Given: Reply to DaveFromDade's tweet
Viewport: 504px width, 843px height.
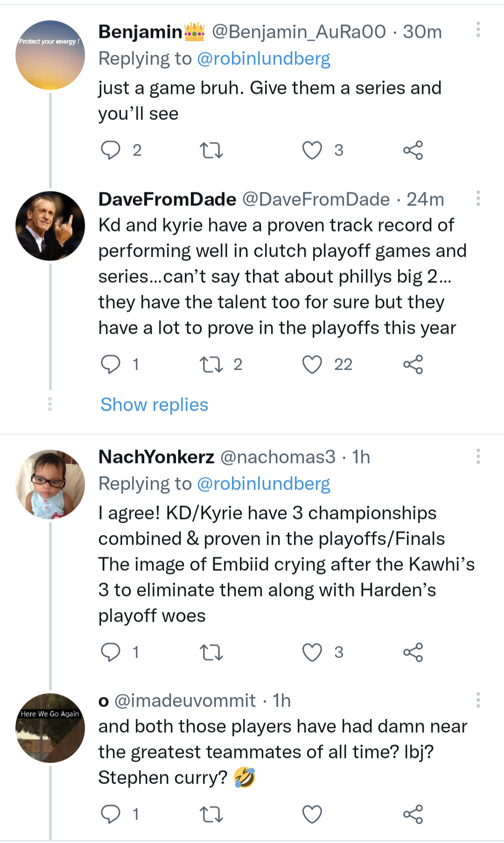Looking at the screenshot, I should click(111, 365).
